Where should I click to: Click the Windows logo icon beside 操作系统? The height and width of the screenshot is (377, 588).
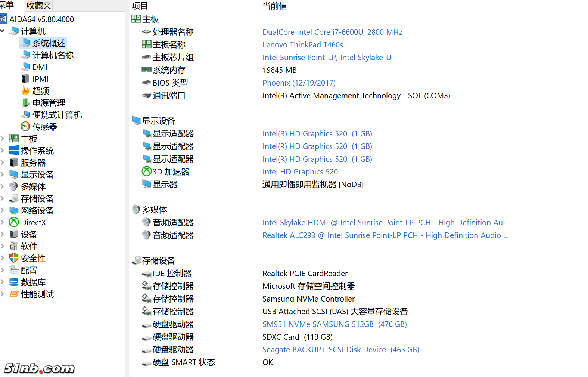point(14,151)
